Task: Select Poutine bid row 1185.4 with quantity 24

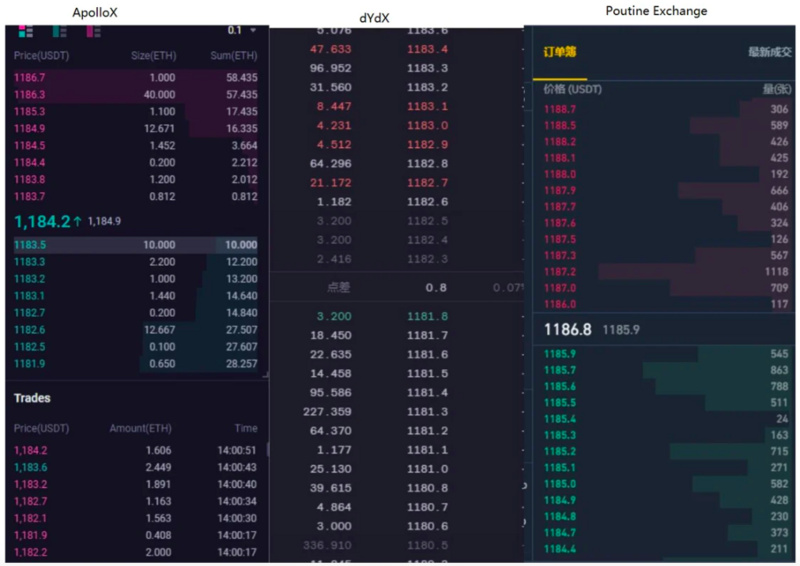Action: 666,419
